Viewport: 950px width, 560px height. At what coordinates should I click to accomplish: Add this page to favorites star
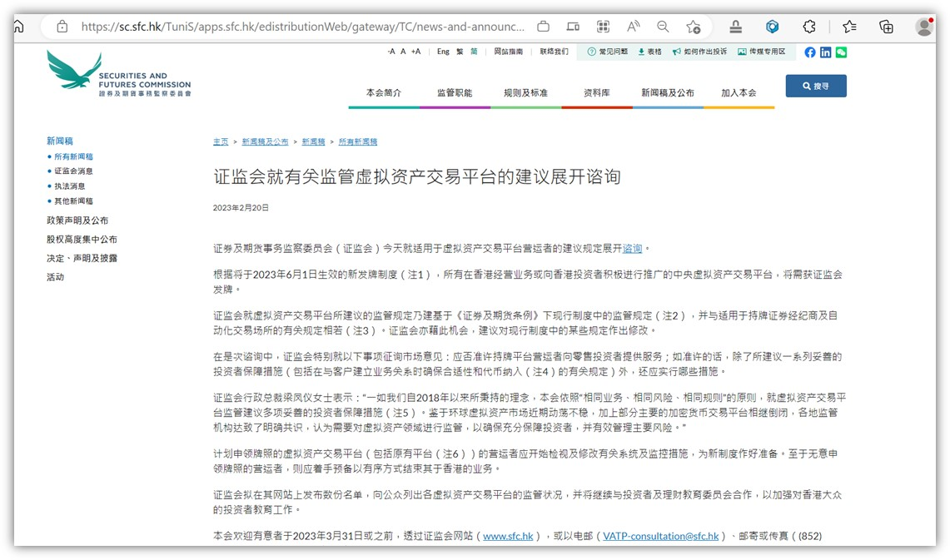tap(693, 27)
